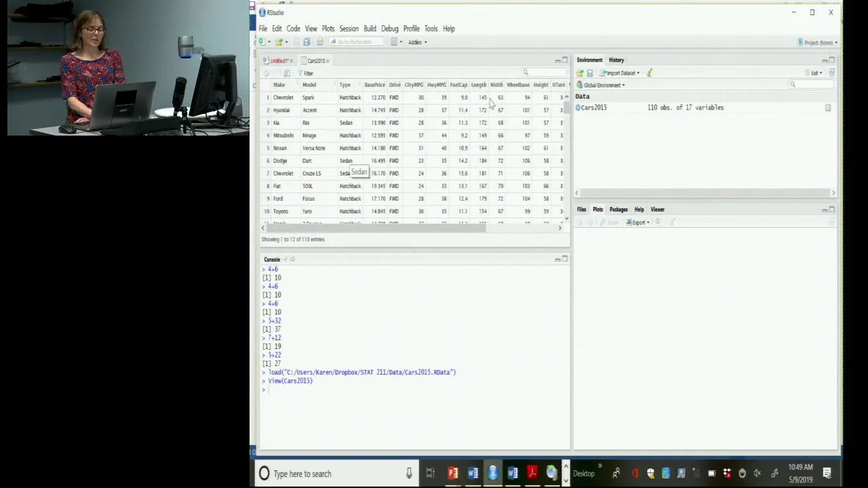Sort by the Wheelbase column header
Viewport: 868px width, 488px height.
click(x=518, y=85)
